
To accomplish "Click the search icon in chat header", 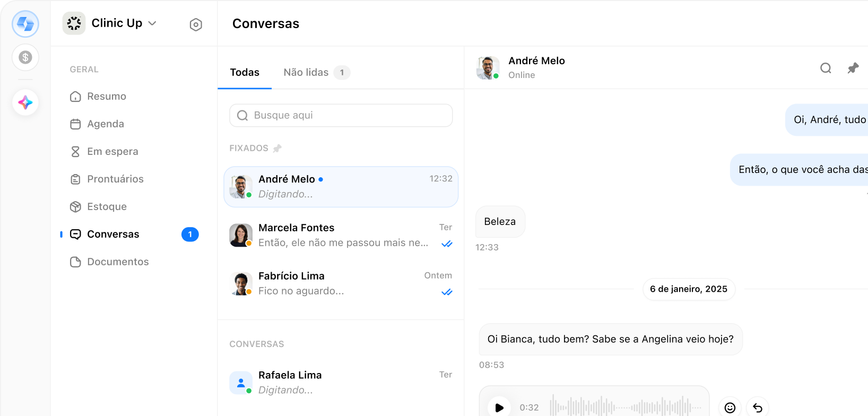I will coord(826,68).
